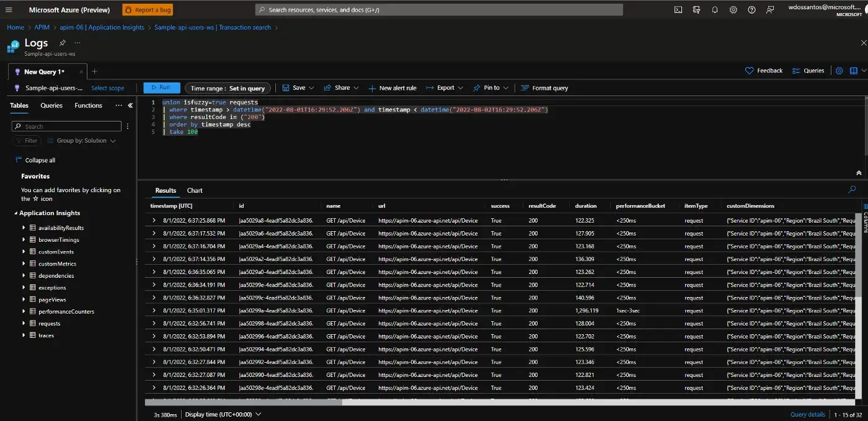
Task: Search results with magnifier icon in results pane
Action: point(852,190)
